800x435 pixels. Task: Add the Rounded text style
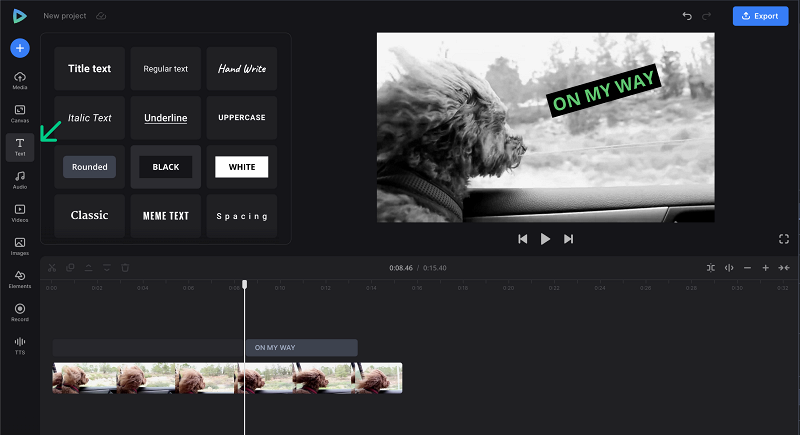(x=90, y=167)
